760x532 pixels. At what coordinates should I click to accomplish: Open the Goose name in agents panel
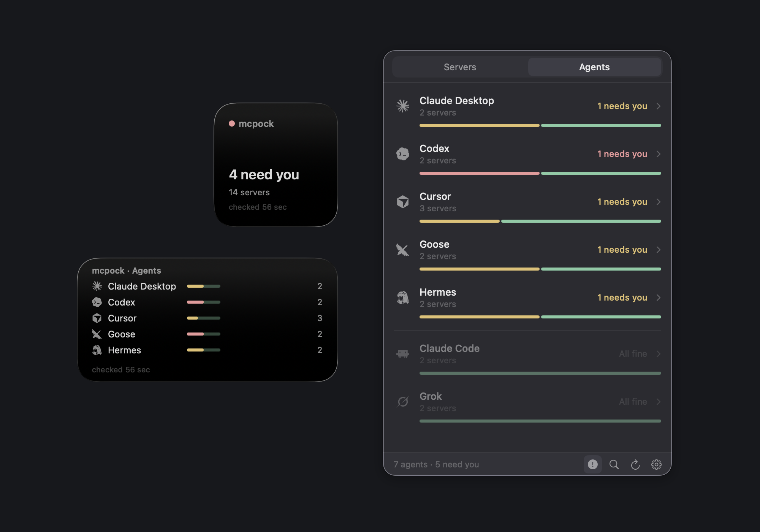(434, 244)
